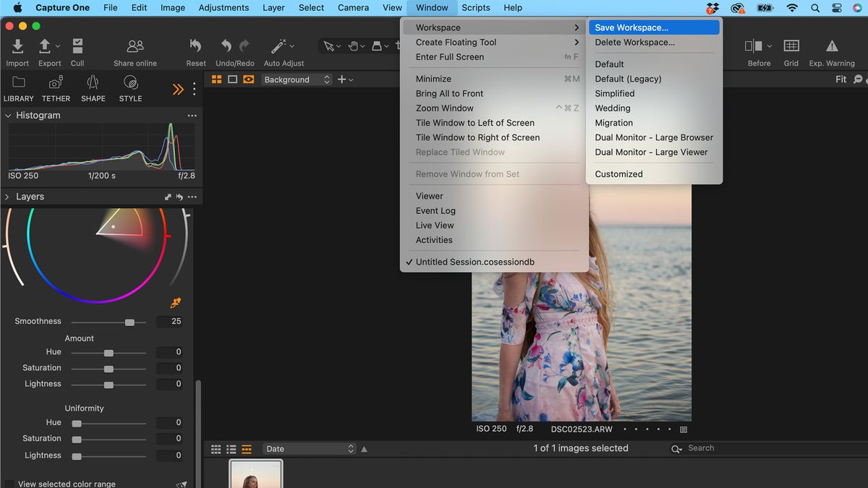Select the Wedding workspace

point(613,108)
